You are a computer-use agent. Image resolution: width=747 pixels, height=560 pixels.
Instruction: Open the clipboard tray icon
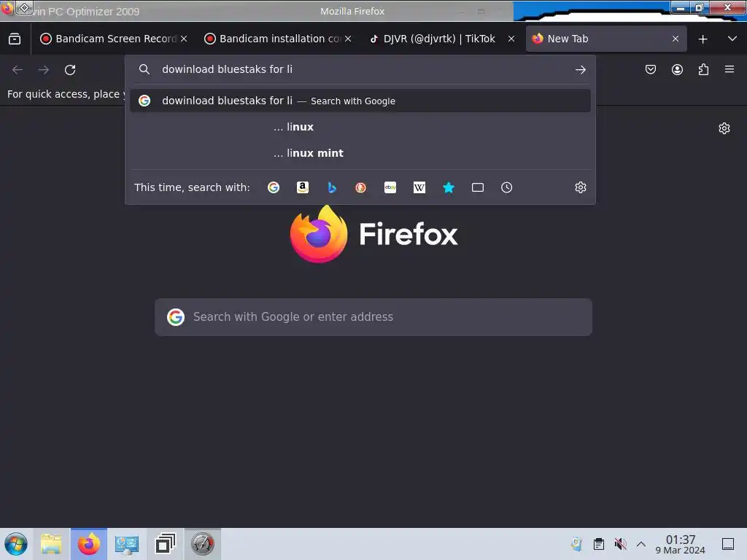tap(599, 544)
